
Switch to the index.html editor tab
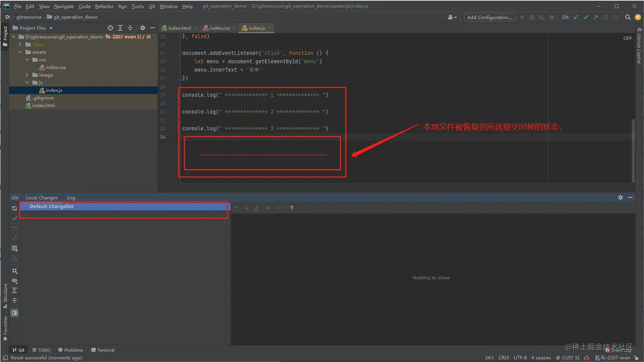click(x=179, y=28)
